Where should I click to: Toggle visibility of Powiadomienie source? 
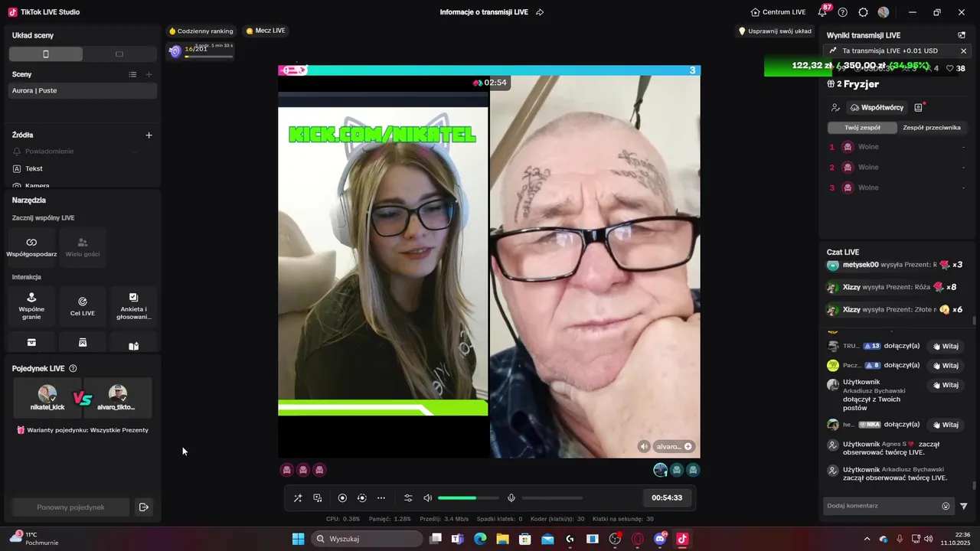[135, 152]
